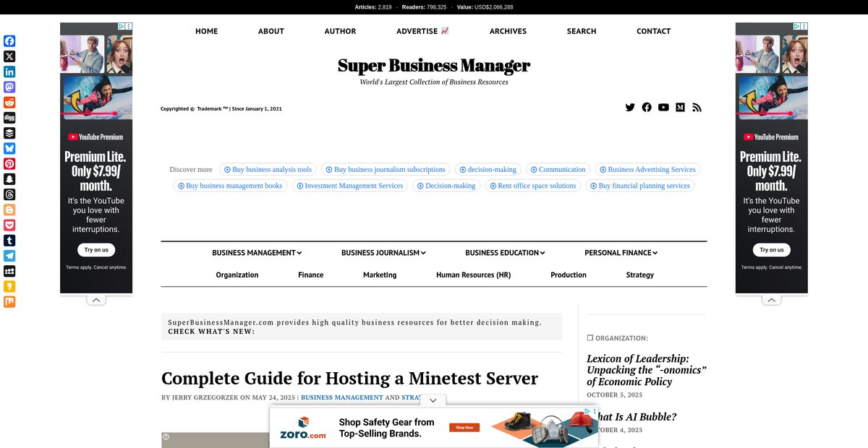Open the 'Lexicon of Leadership' sidebar article
The height and width of the screenshot is (448, 868).
(647, 370)
